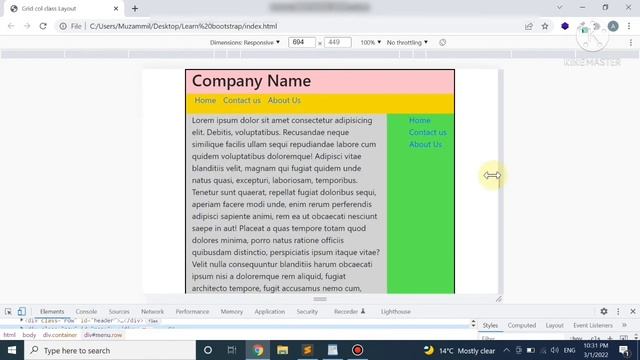Switch to the Console tab
The height and width of the screenshot is (360, 640).
[x=86, y=311]
